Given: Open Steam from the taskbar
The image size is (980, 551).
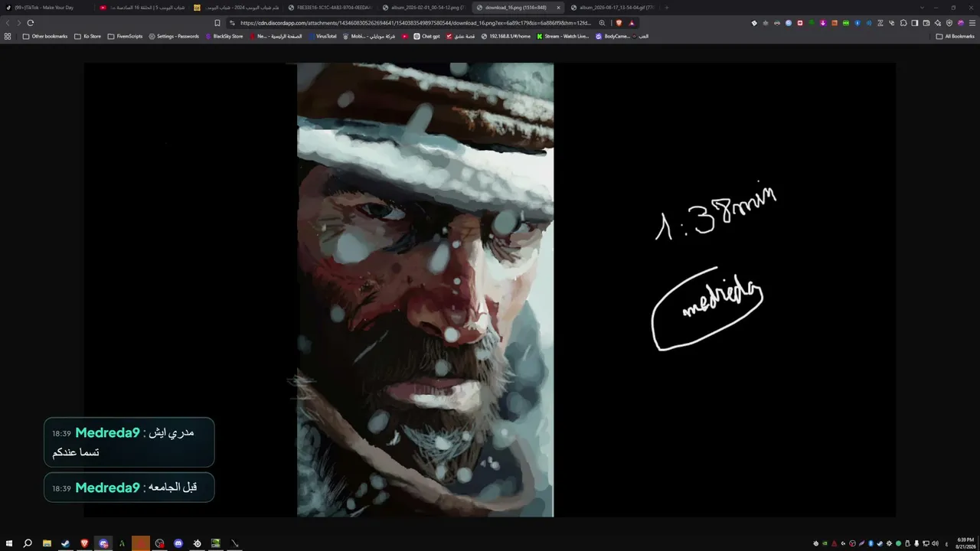Looking at the screenshot, I should (x=65, y=543).
